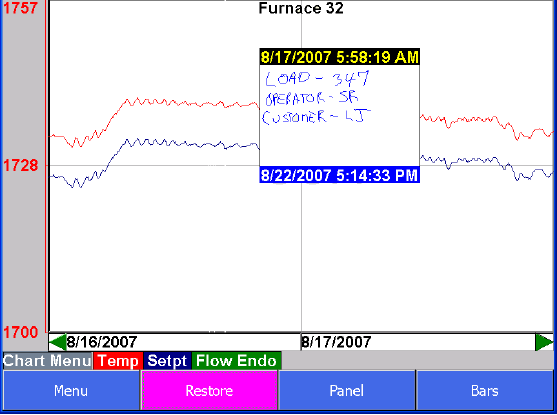Viewport: 557px width, 415px height.
Task: Select the 8/16/2007 date label
Action: click(102, 342)
